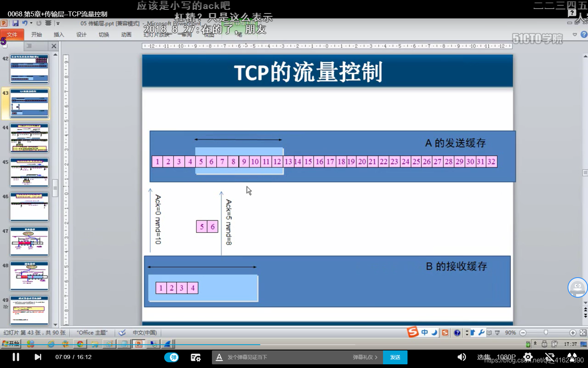This screenshot has width=588, height=368.
Task: Open danmaku display settings icon
Action: click(196, 357)
